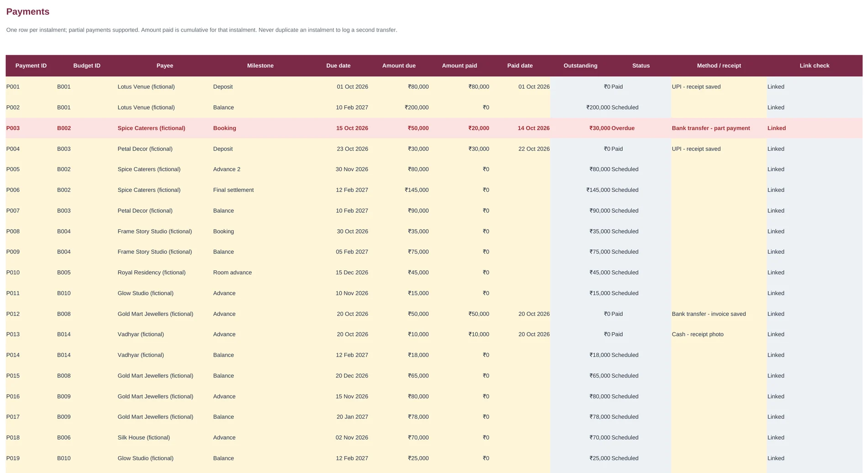This screenshot has width=868, height=473.
Task: Select due date 30 Nov 2026
Action: pyautogui.click(x=339, y=169)
